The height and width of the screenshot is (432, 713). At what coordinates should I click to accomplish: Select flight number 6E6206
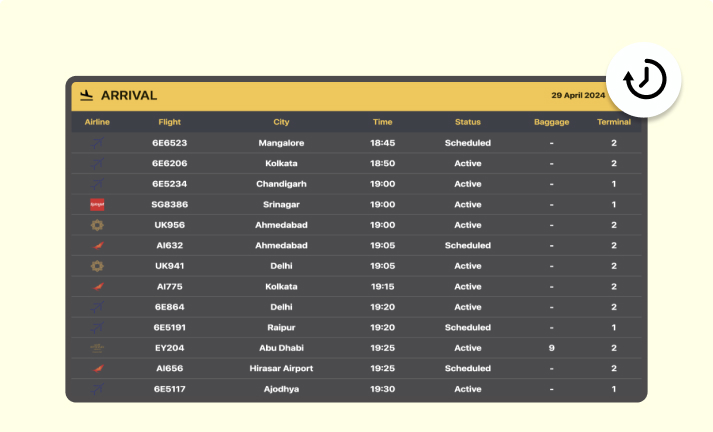[170, 163]
